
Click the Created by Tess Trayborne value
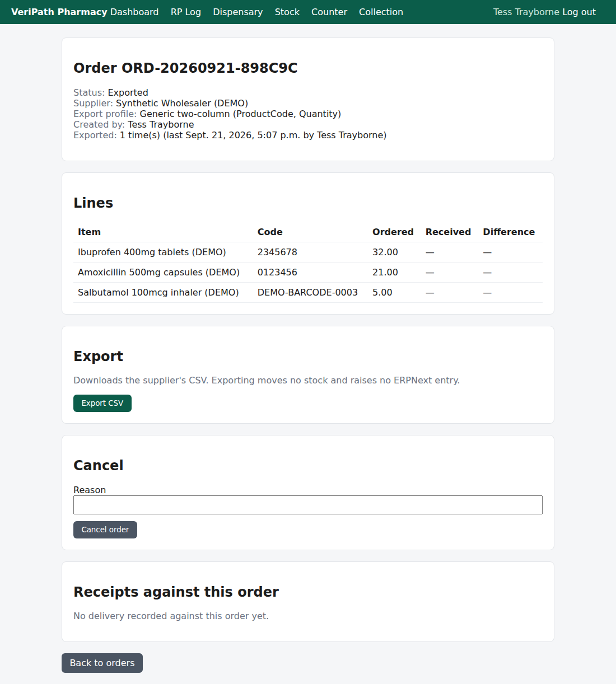click(161, 124)
